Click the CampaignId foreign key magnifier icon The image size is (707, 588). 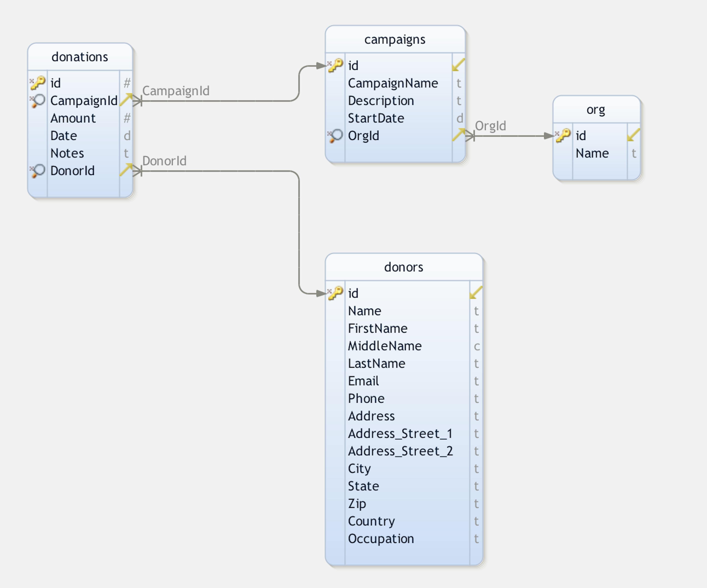(37, 101)
